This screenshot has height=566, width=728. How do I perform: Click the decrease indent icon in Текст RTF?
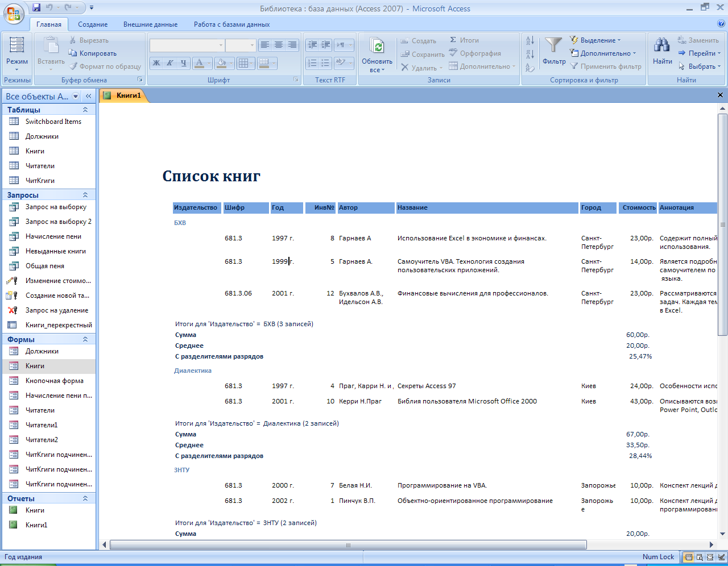(x=312, y=45)
